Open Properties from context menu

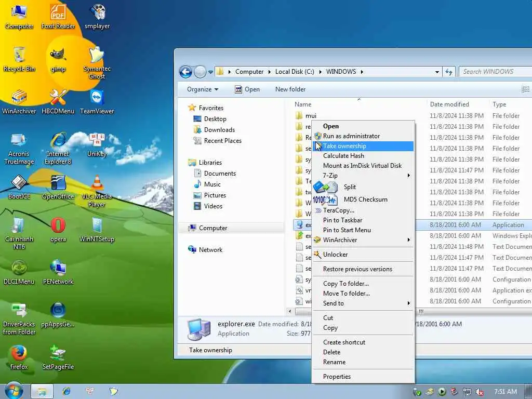click(x=363, y=377)
